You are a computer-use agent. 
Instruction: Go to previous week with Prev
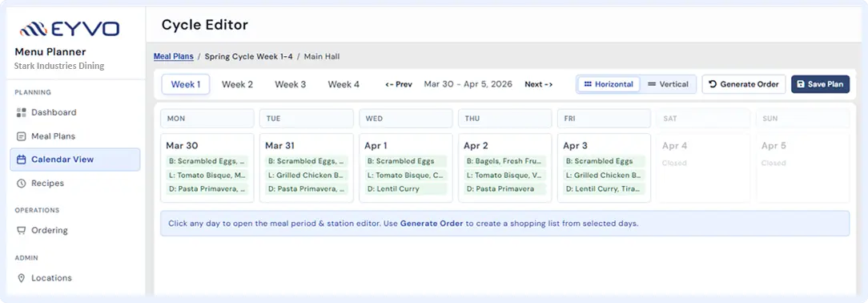pyautogui.click(x=399, y=84)
